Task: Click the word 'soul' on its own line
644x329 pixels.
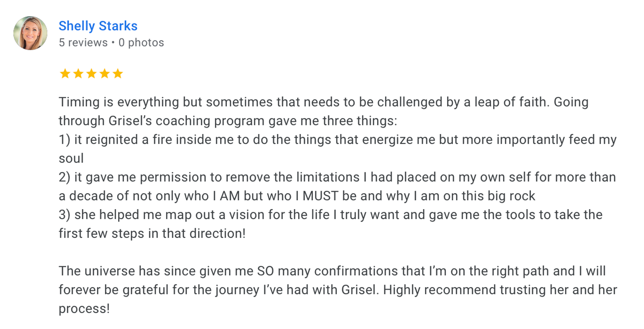Action: [71, 158]
